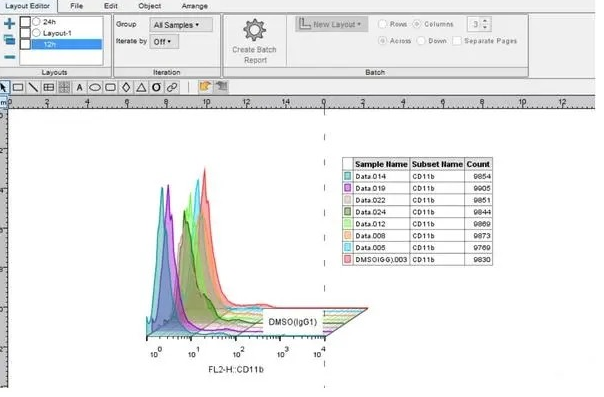Select the rectangle drawing tool
This screenshot has width=604, height=397.
pos(18,88)
